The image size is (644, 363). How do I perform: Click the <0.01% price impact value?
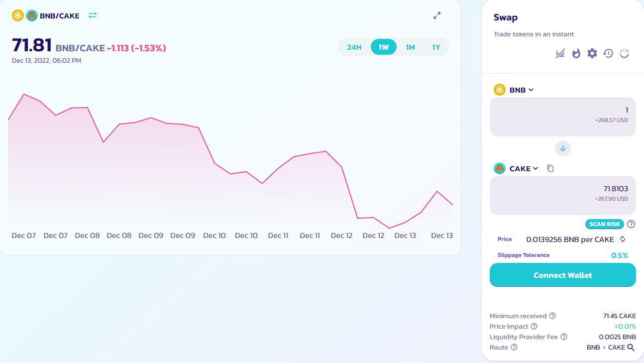pyautogui.click(x=625, y=326)
